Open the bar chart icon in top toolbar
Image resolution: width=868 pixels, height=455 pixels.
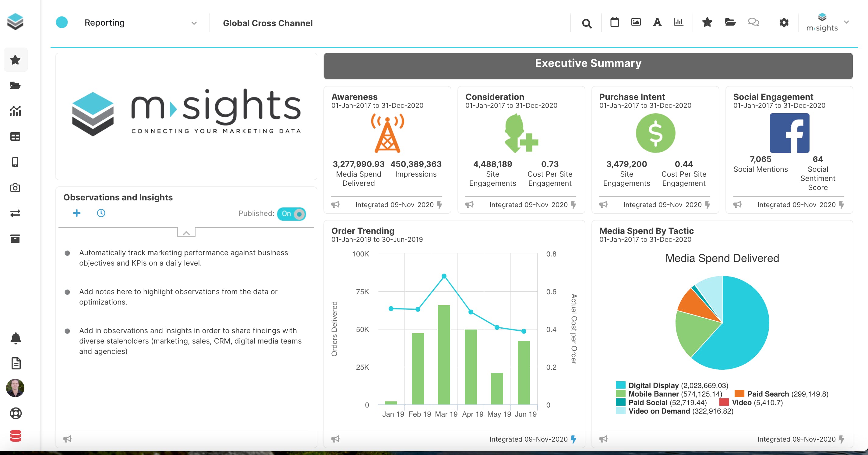(678, 23)
